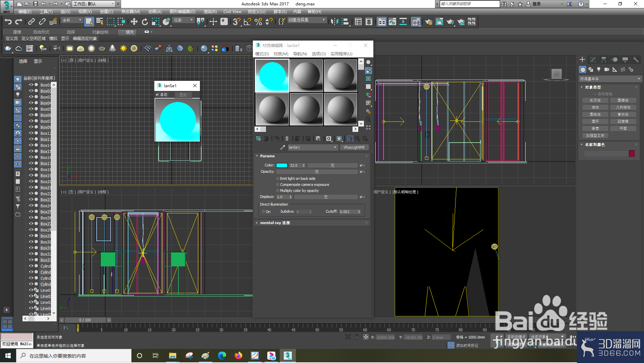Select Cameras category in Create panel
Viewport: 644px width, 363px height.
(x=607, y=69)
